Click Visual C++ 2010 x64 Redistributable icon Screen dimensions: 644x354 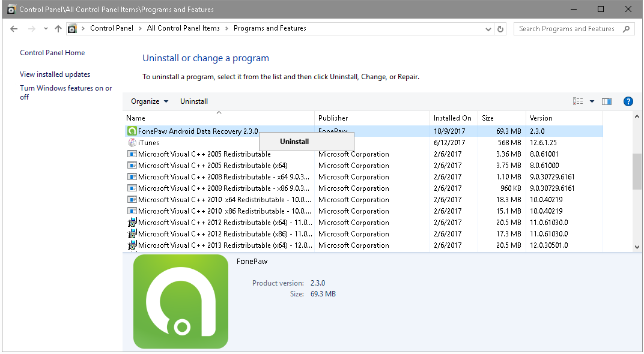point(132,200)
